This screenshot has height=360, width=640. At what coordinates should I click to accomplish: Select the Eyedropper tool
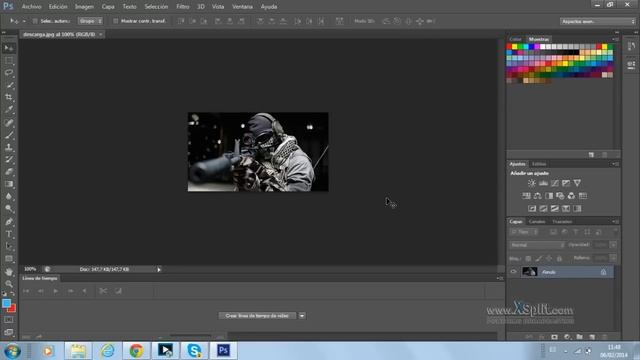pyautogui.click(x=9, y=110)
